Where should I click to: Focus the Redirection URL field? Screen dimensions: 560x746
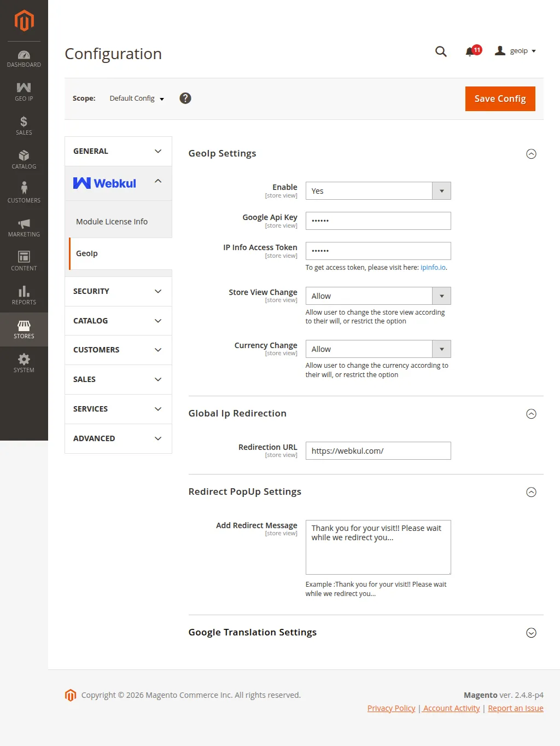pos(378,451)
